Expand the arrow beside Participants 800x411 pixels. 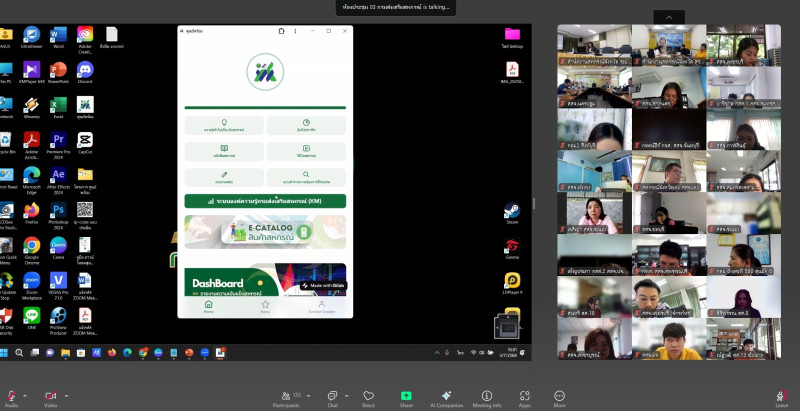click(308, 396)
